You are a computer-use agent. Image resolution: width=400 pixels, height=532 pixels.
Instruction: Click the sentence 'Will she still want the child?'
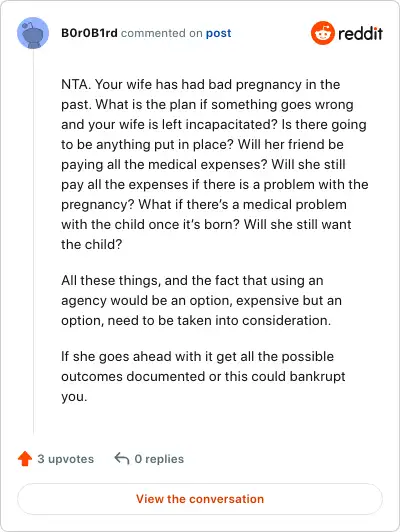click(206, 234)
